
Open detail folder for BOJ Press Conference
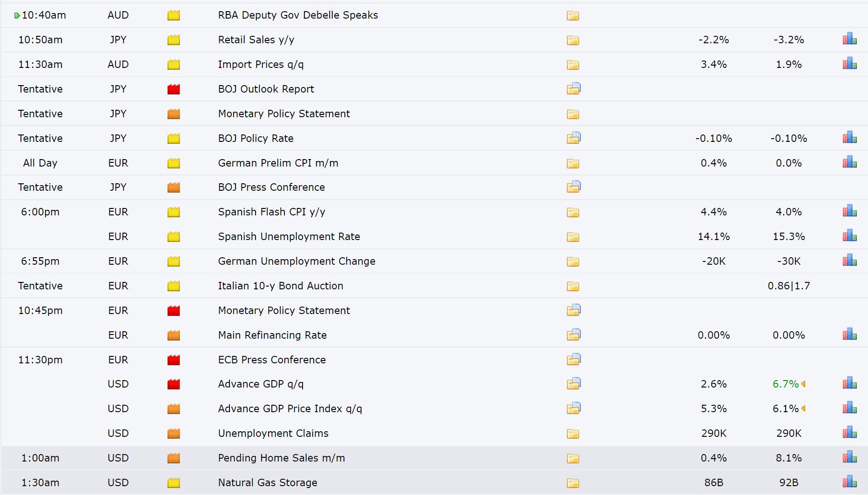pyautogui.click(x=573, y=187)
